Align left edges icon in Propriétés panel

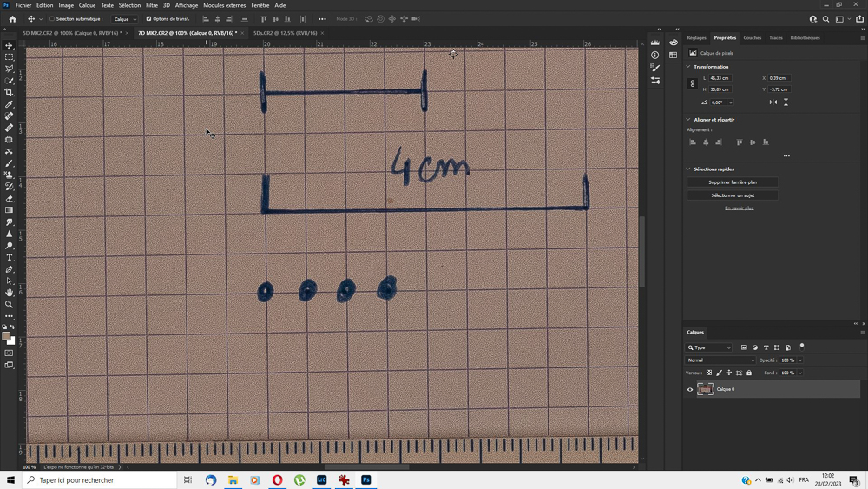693,142
